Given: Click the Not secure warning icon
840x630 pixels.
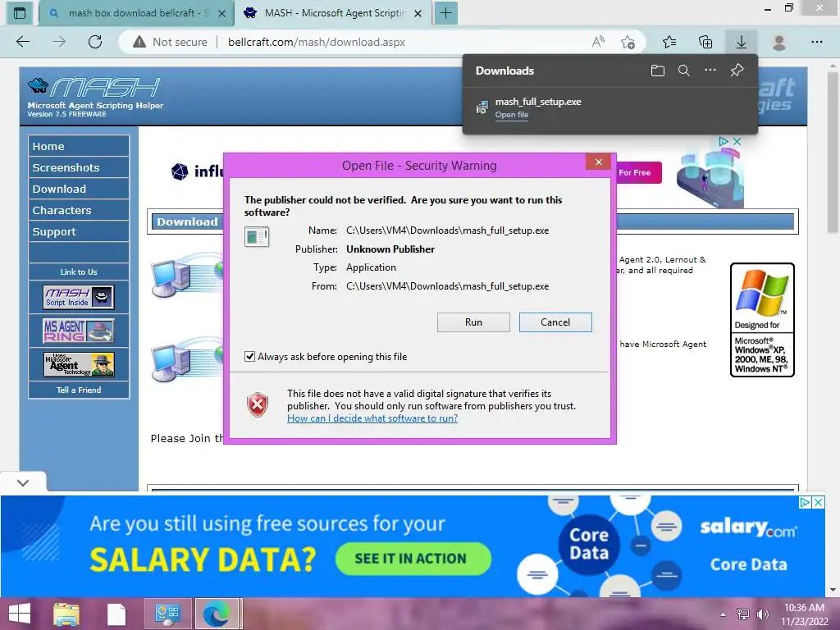Looking at the screenshot, I should click(139, 42).
